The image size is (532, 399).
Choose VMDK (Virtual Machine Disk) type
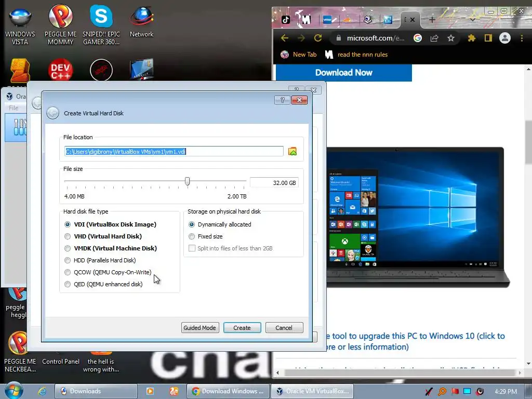coord(68,248)
